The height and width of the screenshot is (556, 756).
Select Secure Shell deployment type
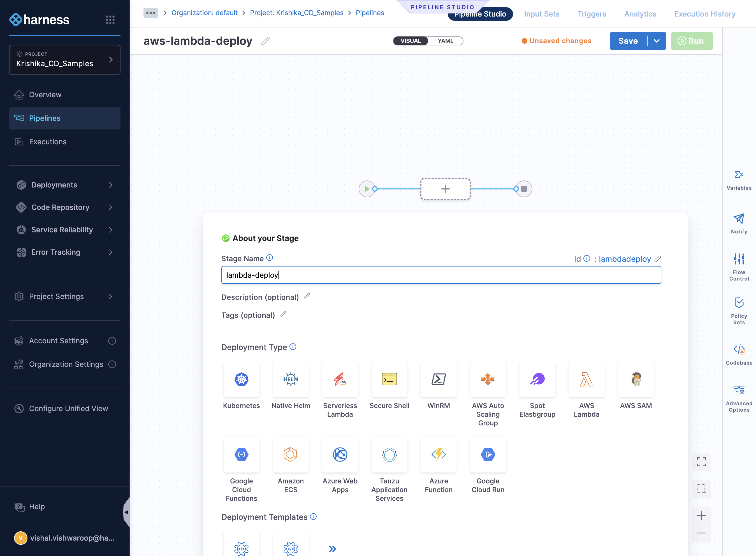pyautogui.click(x=389, y=379)
